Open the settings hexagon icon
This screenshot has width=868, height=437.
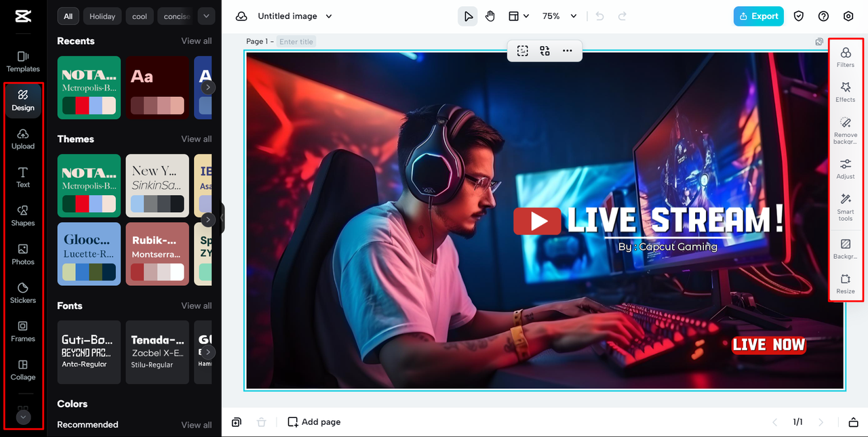[848, 16]
